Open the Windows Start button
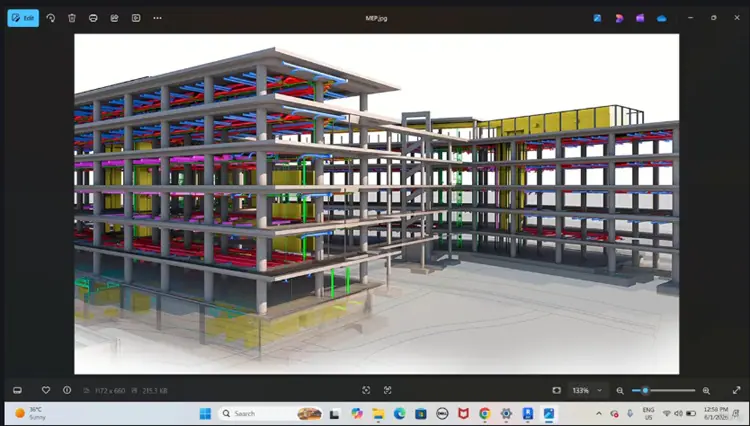The image size is (750, 426). point(205,414)
